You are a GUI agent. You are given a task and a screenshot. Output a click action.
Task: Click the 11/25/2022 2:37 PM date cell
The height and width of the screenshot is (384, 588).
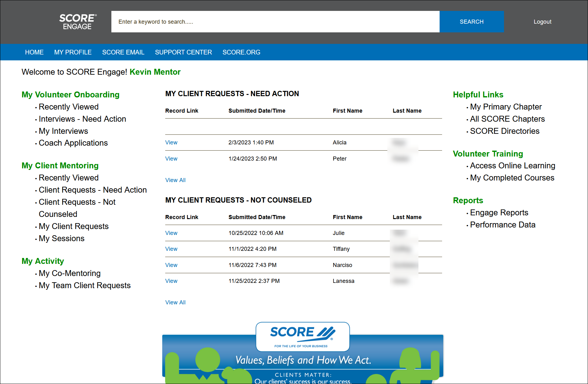coord(254,281)
